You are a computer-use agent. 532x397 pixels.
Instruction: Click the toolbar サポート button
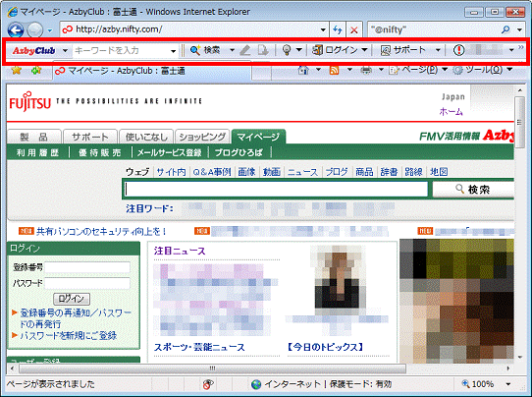[402, 50]
